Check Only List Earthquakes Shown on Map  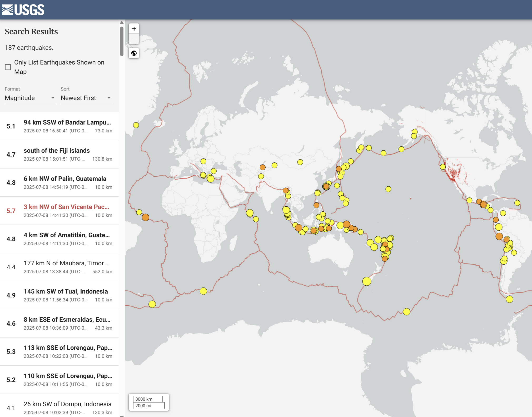[x=8, y=67]
